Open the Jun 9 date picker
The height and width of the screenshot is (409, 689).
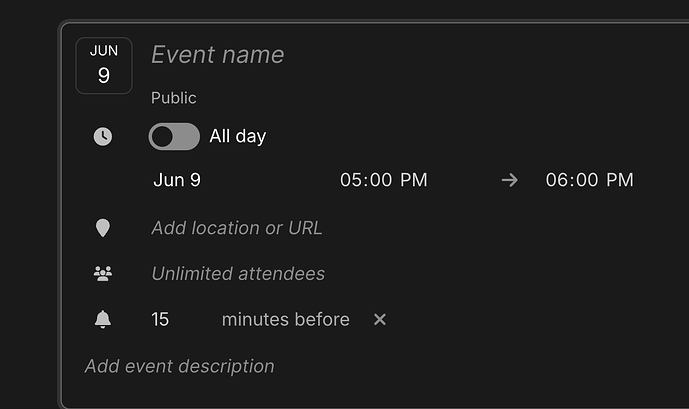click(177, 180)
